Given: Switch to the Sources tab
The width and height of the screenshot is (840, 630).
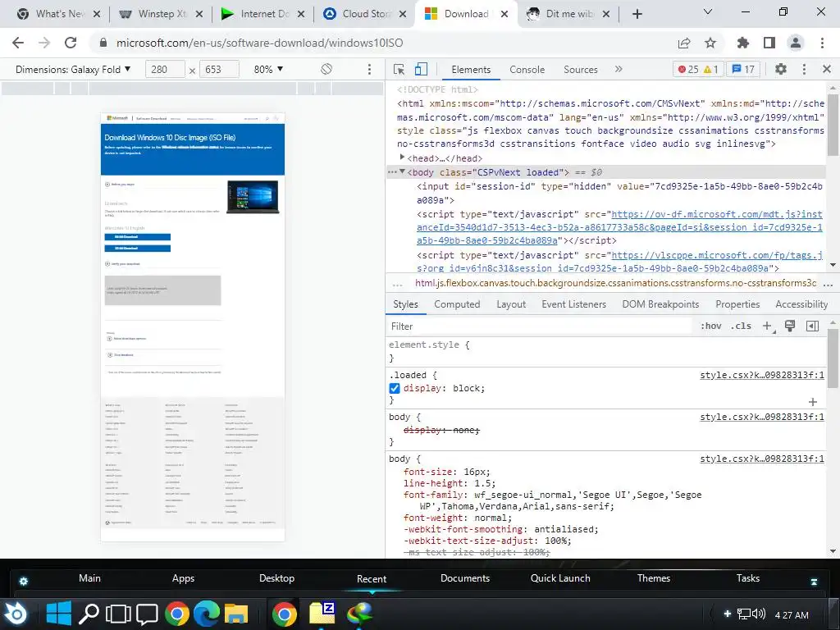Looking at the screenshot, I should (581, 70).
